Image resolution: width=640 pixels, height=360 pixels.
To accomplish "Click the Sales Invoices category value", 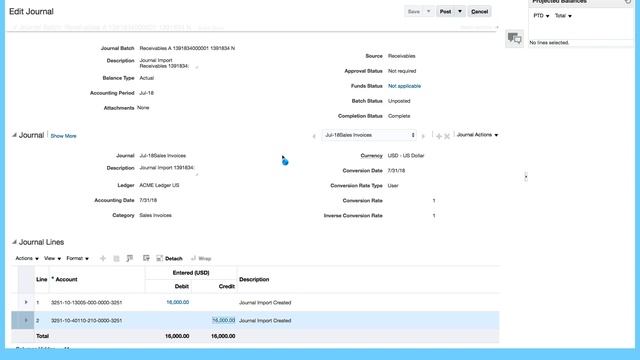I will 156,215.
